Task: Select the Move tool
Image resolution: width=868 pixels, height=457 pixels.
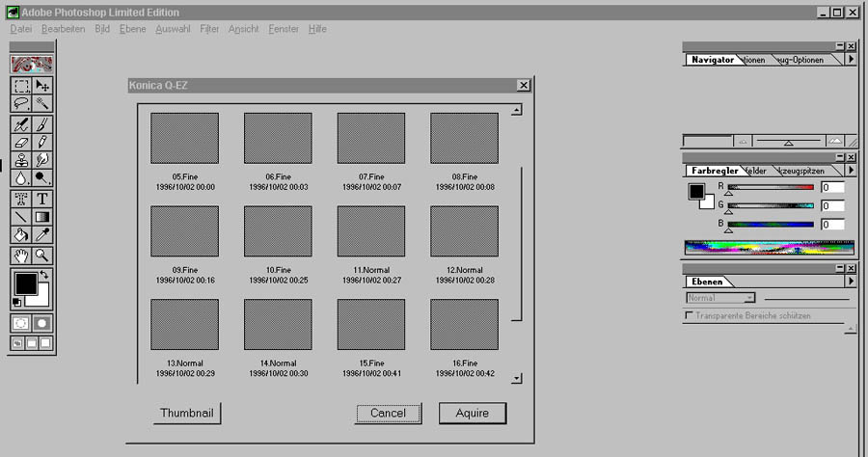Action: pos(42,85)
